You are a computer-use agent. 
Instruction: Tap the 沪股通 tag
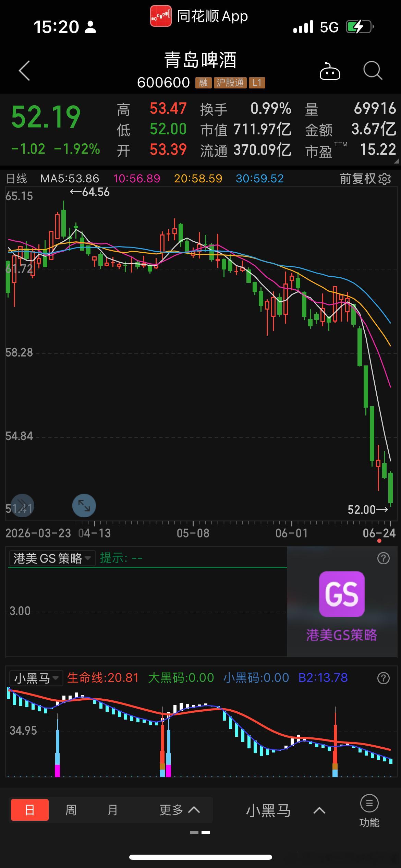tap(230, 83)
